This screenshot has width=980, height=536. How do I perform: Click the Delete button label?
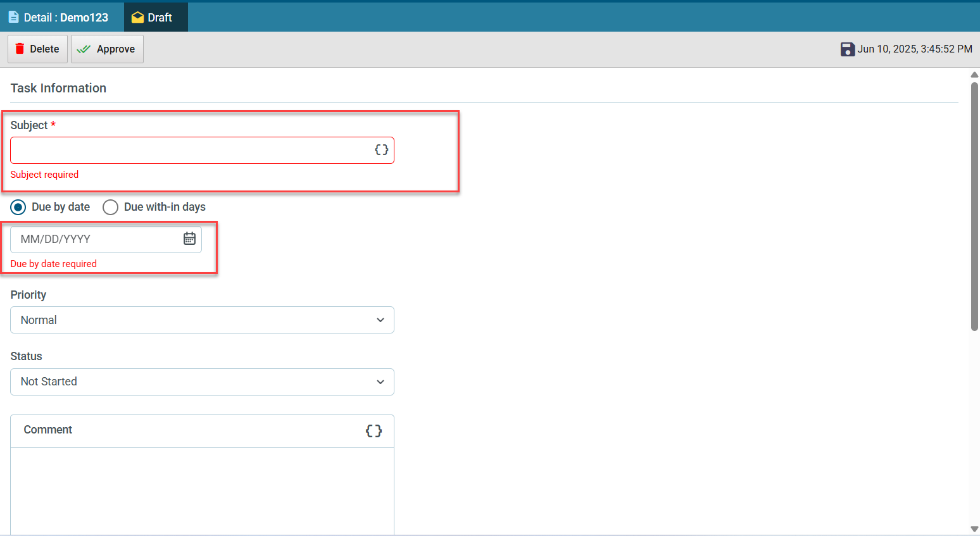pyautogui.click(x=44, y=49)
